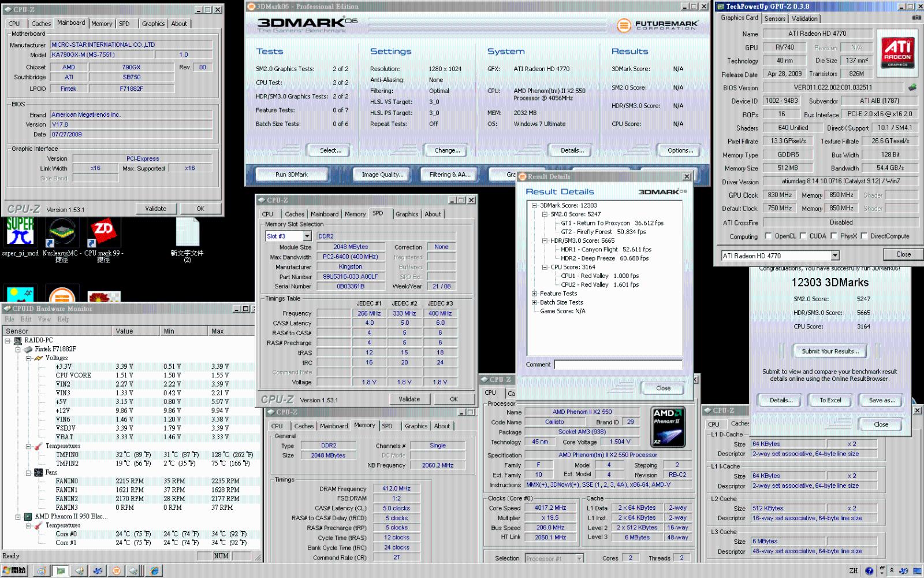Open the Caches tab in the Mainboard CPU-Z window
This screenshot has height=578, width=924.
tap(41, 24)
